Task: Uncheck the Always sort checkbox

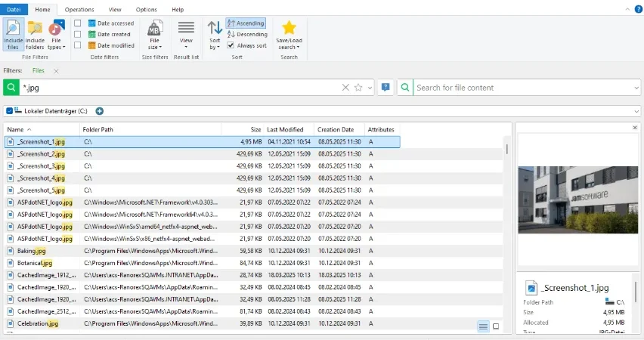Action: click(x=231, y=45)
